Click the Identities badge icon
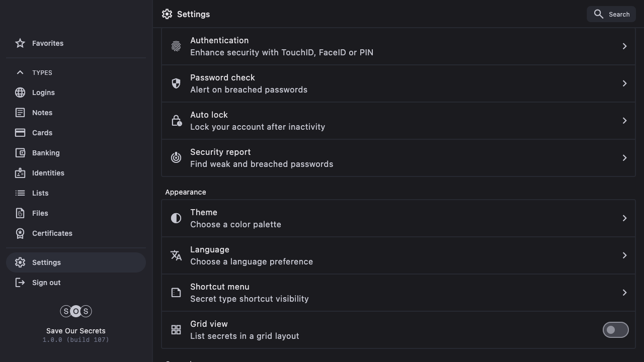This screenshot has height=362, width=644. [20, 173]
